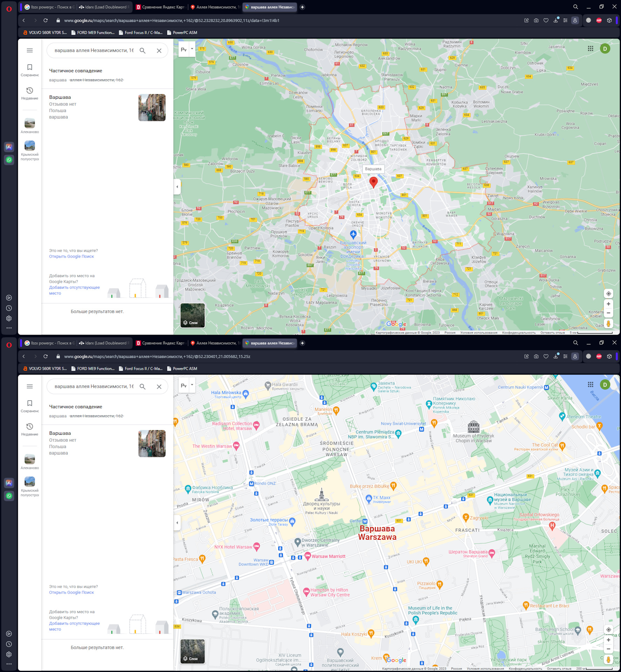Click Условия использования link on lower map footer
This screenshot has width=621, height=672.
click(485, 668)
